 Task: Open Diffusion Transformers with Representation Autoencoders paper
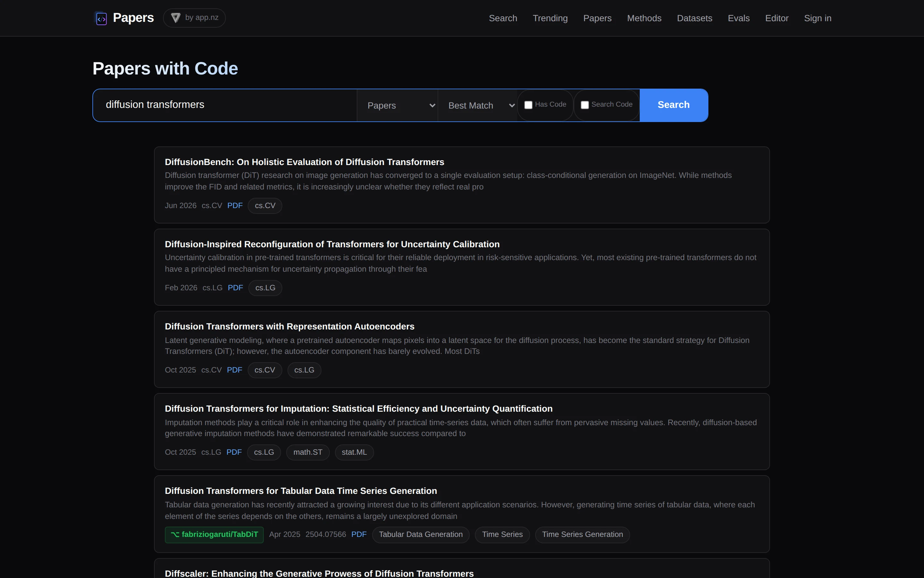point(289,327)
